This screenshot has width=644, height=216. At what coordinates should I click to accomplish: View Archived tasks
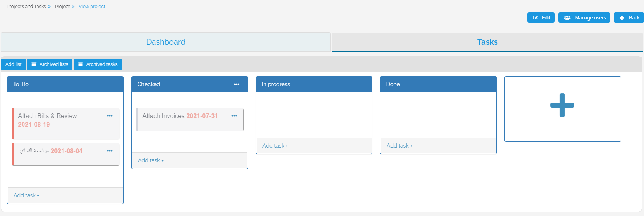[98, 64]
